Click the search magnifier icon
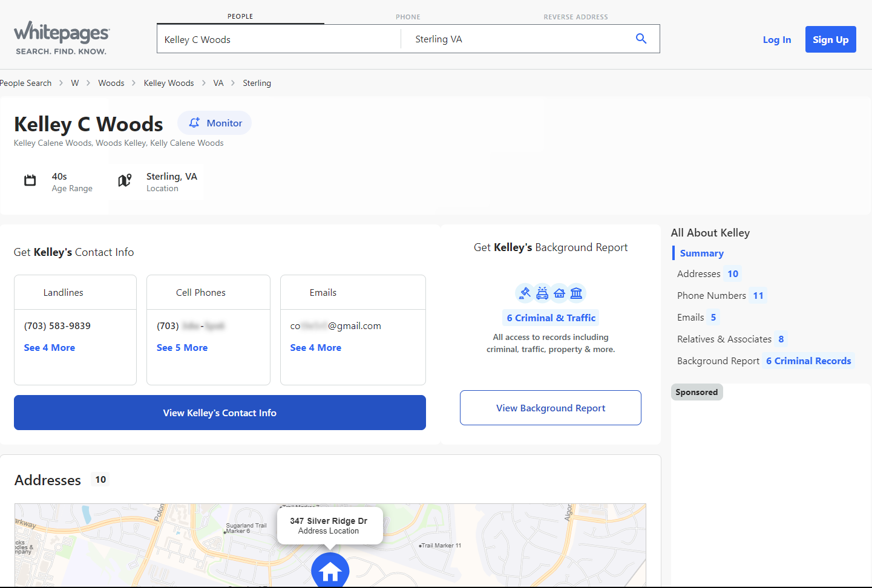 coord(641,39)
